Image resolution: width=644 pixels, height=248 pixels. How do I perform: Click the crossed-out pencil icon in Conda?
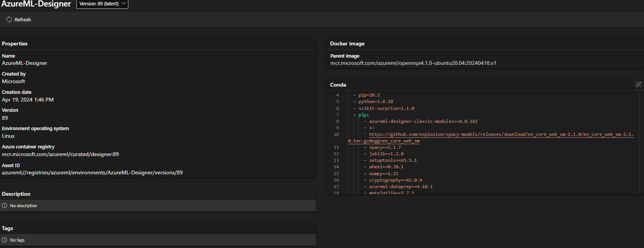pos(638,84)
